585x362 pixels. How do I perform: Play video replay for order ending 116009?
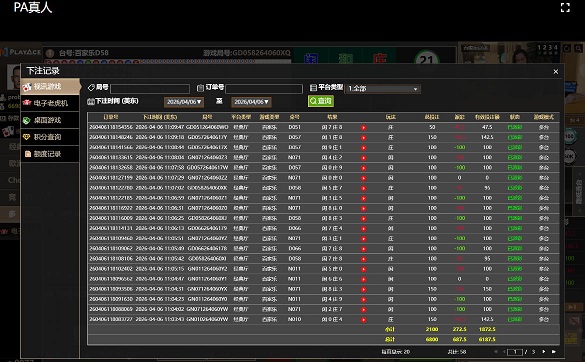[x=363, y=218]
